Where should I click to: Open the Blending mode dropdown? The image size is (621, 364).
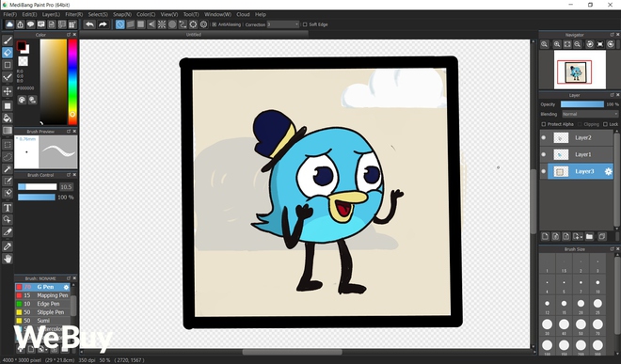point(590,114)
